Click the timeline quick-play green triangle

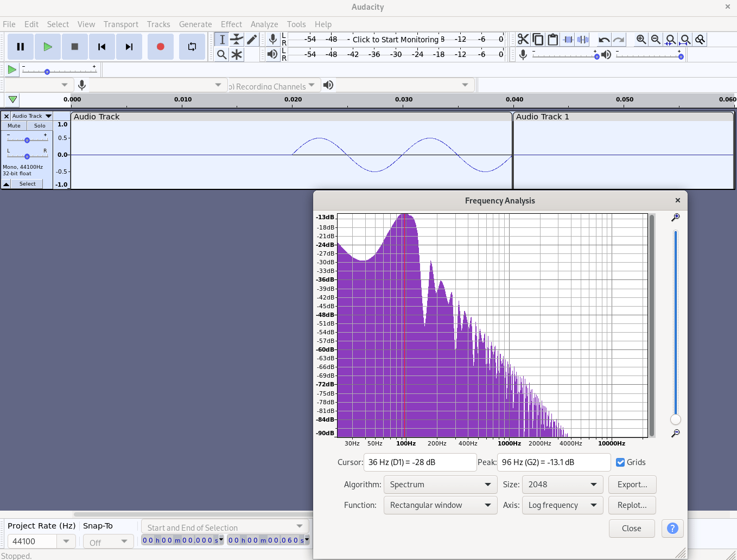pyautogui.click(x=12, y=100)
